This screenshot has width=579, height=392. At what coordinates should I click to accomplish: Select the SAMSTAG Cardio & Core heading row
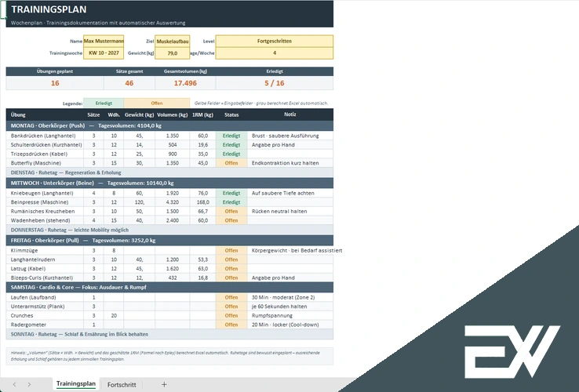pos(169,287)
